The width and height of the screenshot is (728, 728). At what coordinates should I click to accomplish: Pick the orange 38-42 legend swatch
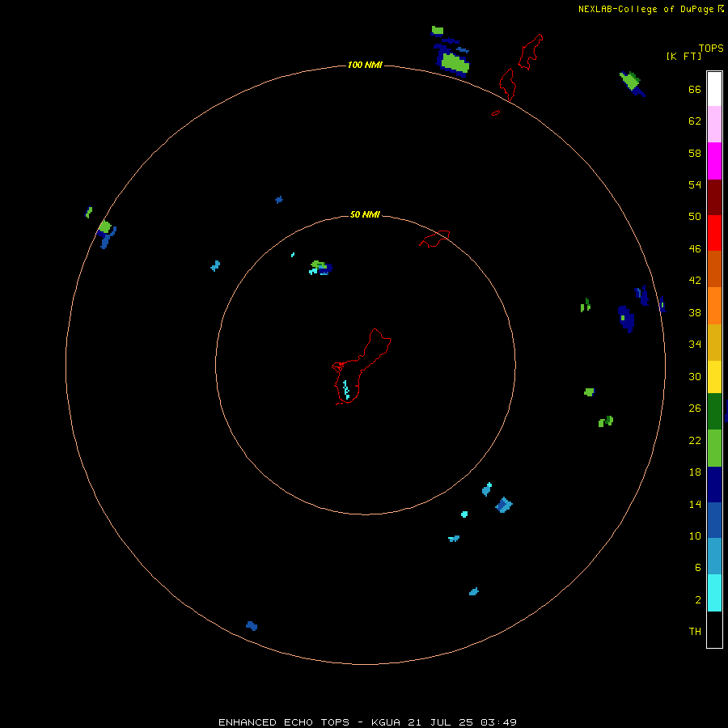tap(714, 306)
